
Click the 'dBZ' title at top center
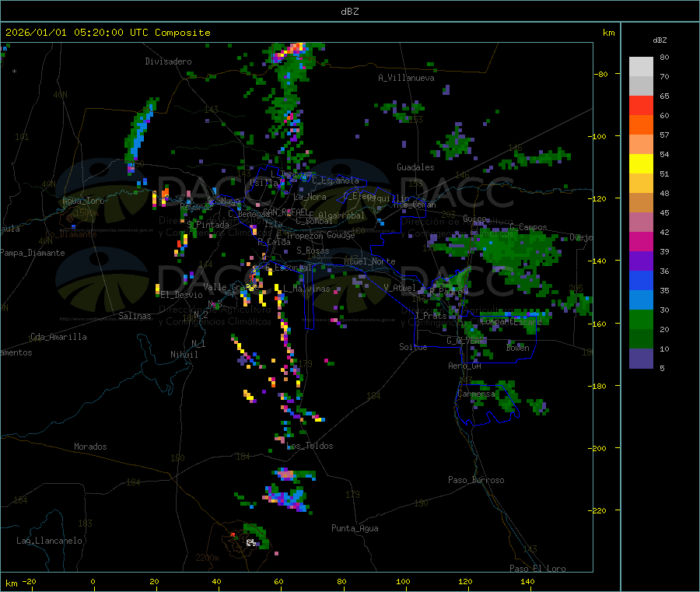[x=349, y=12]
